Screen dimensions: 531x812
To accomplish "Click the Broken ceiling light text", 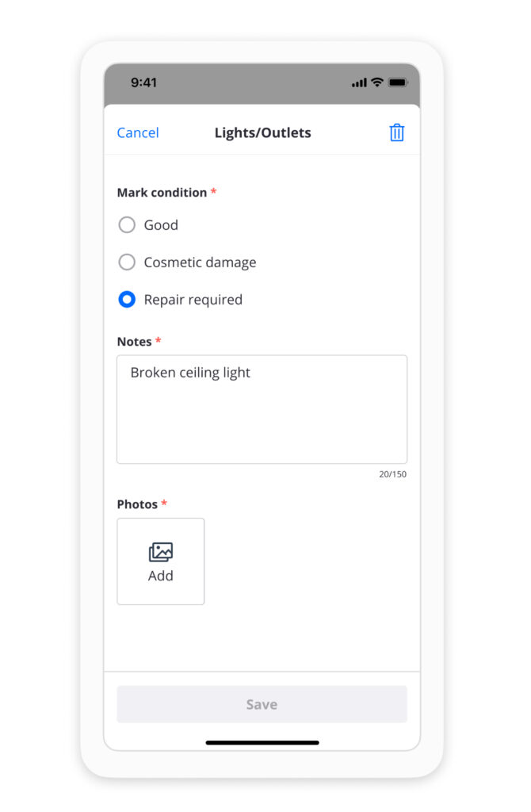I will click(190, 373).
